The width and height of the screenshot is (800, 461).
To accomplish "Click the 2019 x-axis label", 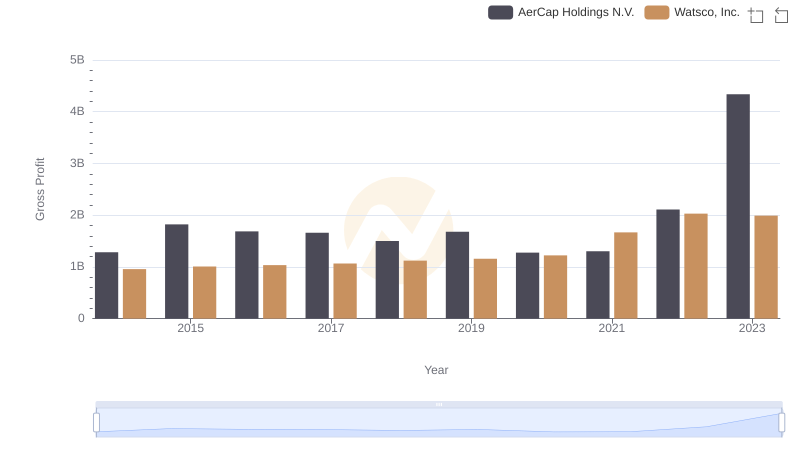I will [x=471, y=328].
